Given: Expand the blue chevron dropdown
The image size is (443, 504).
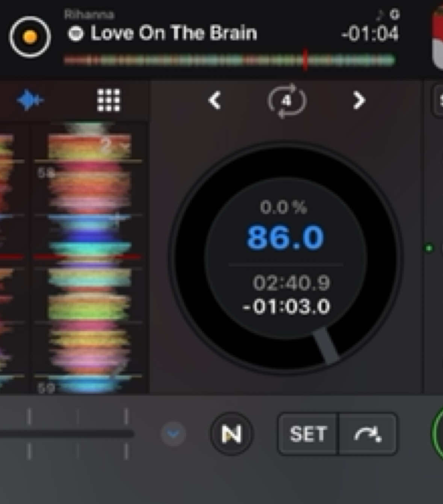Looking at the screenshot, I should [173, 434].
